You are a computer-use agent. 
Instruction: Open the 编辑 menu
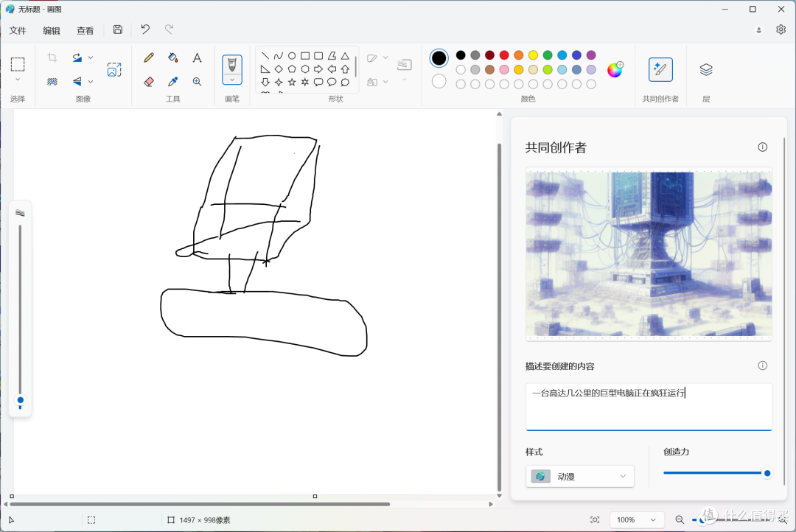click(x=52, y=30)
